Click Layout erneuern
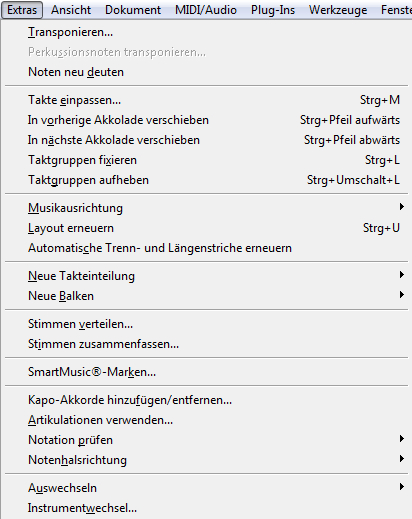The image size is (412, 519). [x=206, y=228]
